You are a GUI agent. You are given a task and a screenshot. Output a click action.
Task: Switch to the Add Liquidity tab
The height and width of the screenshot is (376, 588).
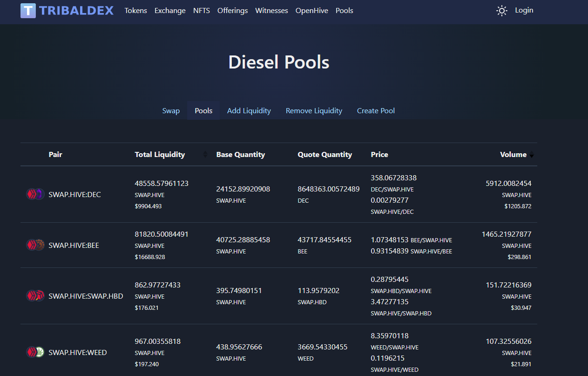tap(249, 111)
